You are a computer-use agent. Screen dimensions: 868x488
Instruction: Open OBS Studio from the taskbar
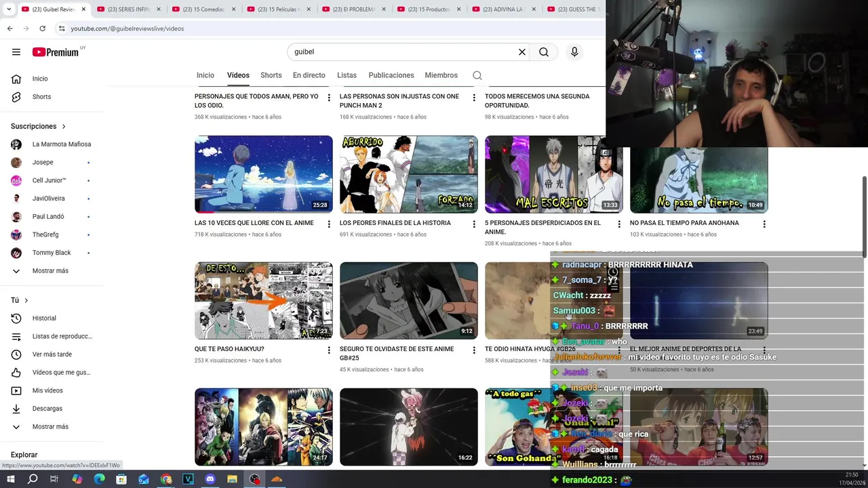click(254, 479)
